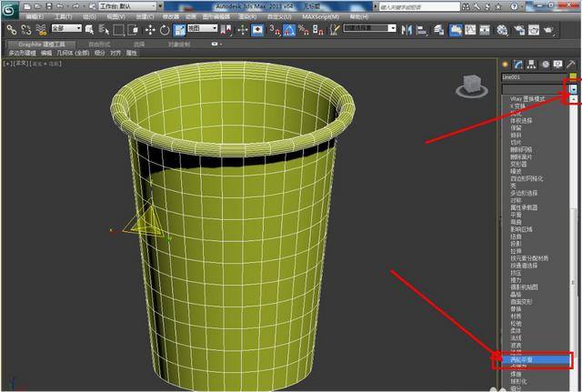Activate the Select and Move tool
The image size is (582, 392).
[x=150, y=30]
